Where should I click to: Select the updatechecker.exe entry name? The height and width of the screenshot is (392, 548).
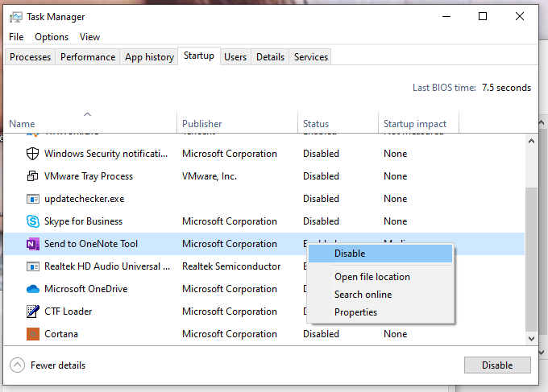pos(85,199)
